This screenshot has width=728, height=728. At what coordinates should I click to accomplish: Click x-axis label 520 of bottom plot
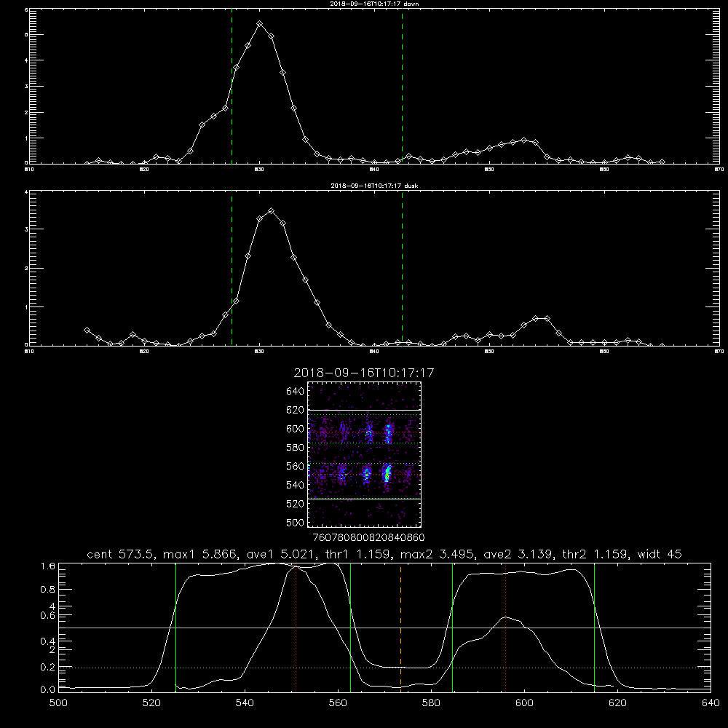point(151,703)
